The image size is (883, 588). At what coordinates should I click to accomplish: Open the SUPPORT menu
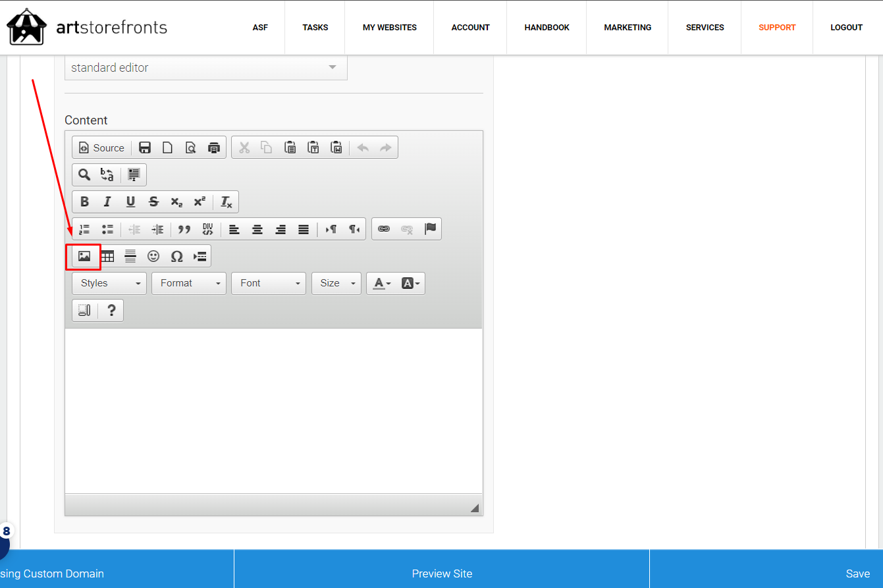tap(777, 28)
